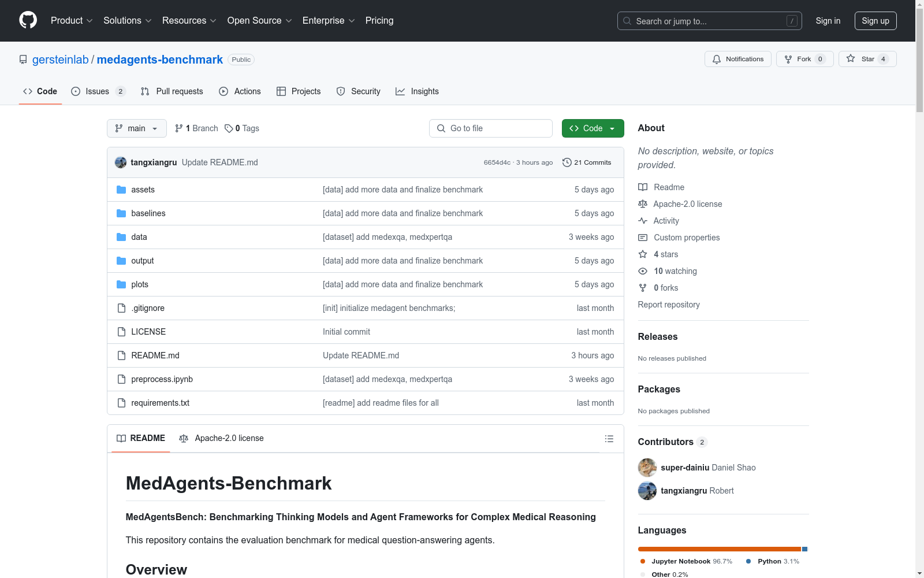Open the main branch dropdown

pyautogui.click(x=137, y=128)
